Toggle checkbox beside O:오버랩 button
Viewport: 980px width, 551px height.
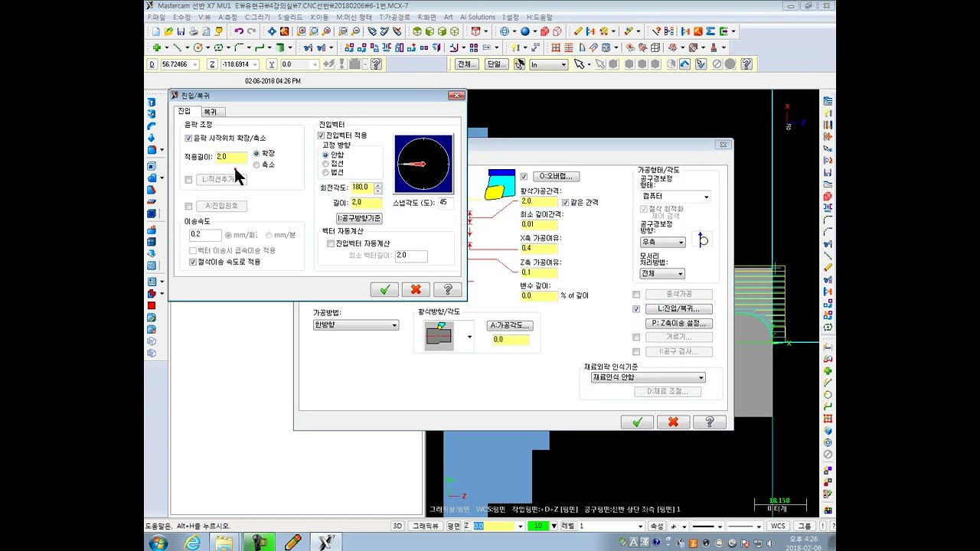[x=524, y=176]
